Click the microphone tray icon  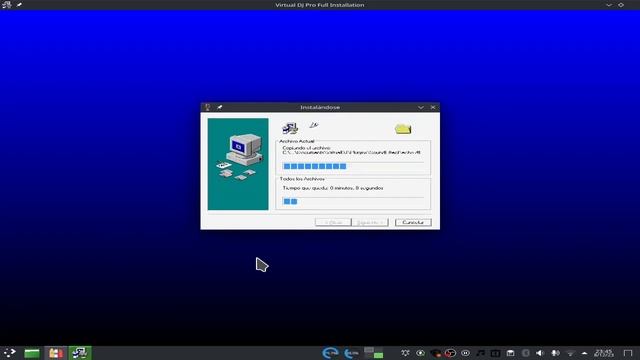pyautogui.click(x=556, y=353)
